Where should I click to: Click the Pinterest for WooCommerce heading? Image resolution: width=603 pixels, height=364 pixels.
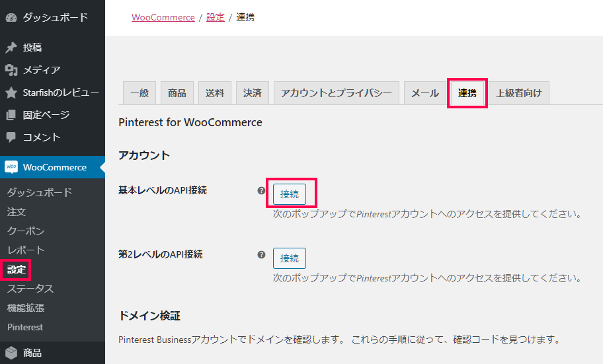click(x=190, y=122)
